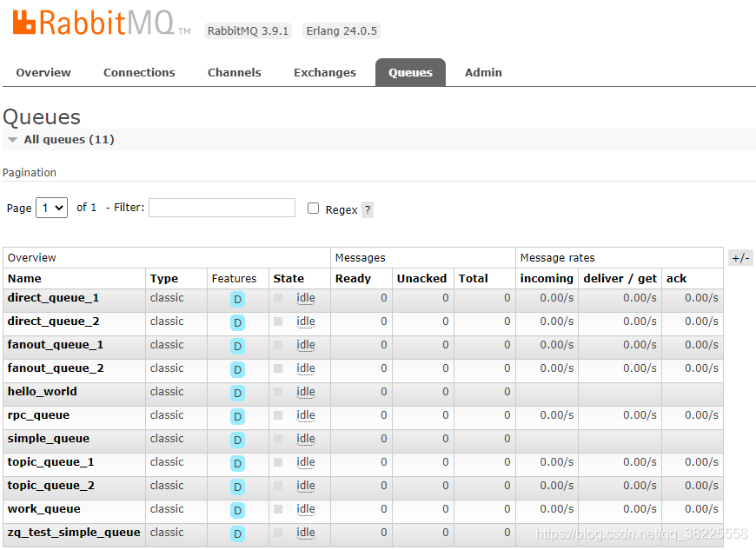Viewport: 756px width, 550px height.
Task: Click the classic type of simple_queue
Action: coord(167,439)
